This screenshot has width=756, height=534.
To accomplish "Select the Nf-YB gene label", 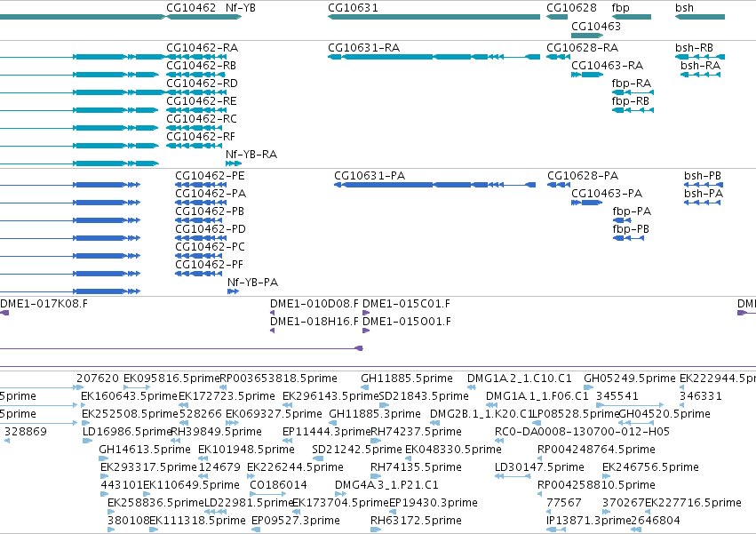I will (241, 8).
